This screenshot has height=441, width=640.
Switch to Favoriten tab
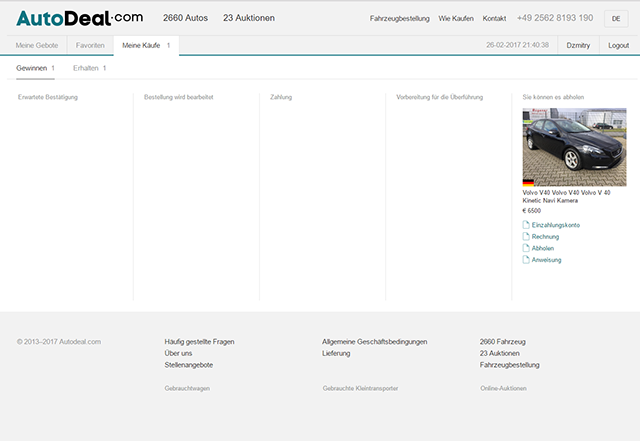[90, 45]
